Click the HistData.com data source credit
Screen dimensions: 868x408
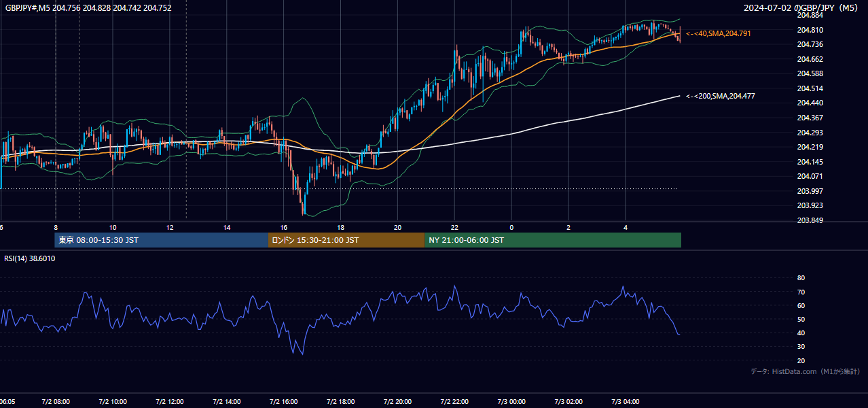805,371
